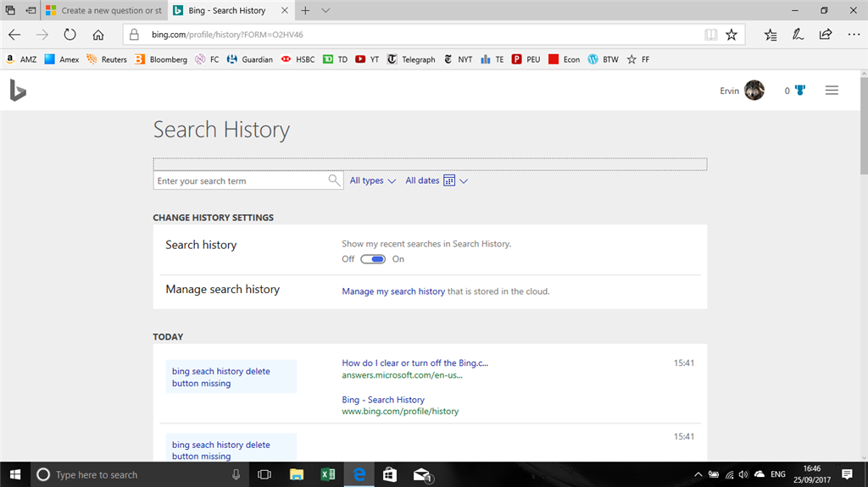Open Mail app from taskbar
The height and width of the screenshot is (487, 868).
(x=422, y=474)
